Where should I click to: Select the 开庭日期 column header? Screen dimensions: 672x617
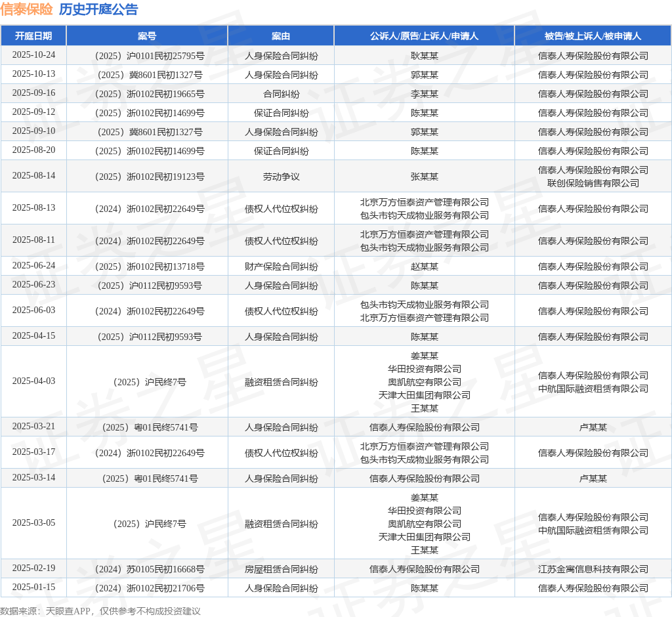click(x=33, y=36)
